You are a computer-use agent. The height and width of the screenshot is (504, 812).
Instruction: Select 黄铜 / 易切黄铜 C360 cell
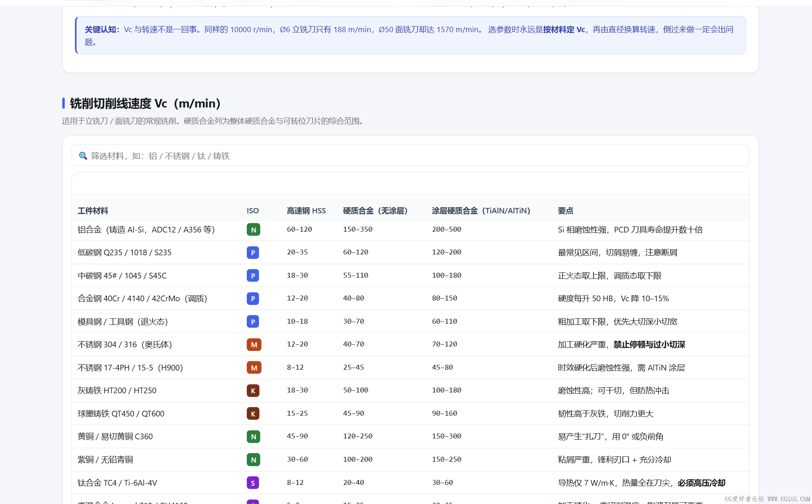click(x=115, y=436)
